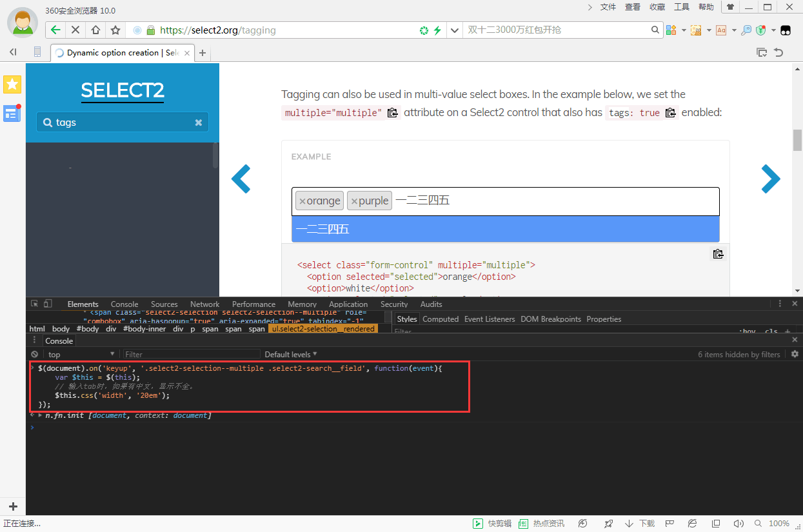
Task: Open DevTools settings gear icon
Action: point(795,354)
